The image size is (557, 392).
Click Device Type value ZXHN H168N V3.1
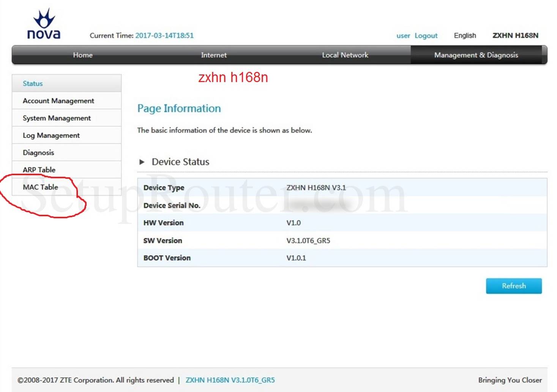point(316,188)
